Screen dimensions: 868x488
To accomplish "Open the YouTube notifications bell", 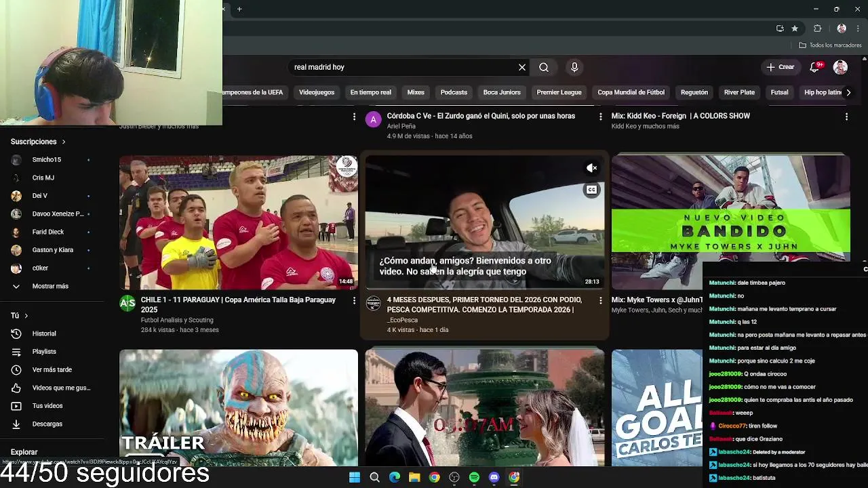I will 815,67.
